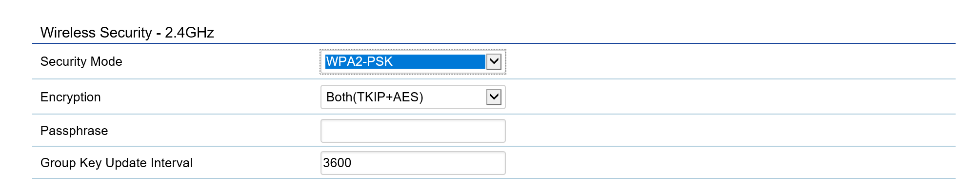Click the Security Mode label

81,61
